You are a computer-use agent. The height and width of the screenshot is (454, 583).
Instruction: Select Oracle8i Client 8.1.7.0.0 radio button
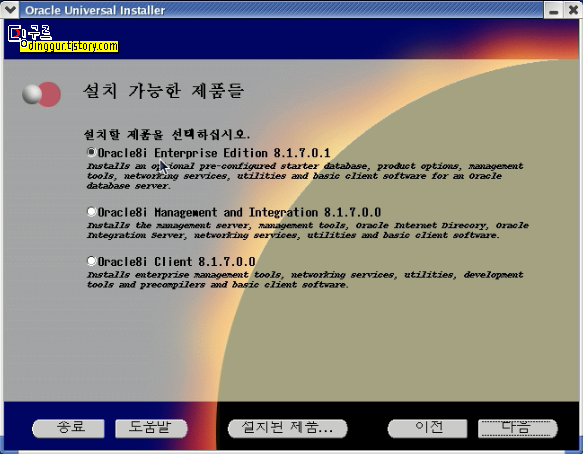[x=91, y=261]
